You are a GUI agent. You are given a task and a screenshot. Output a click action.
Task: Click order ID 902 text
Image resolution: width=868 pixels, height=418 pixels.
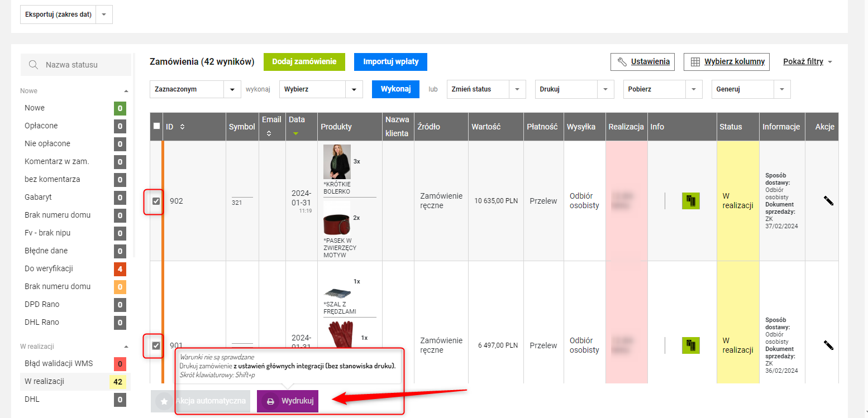[x=177, y=201]
